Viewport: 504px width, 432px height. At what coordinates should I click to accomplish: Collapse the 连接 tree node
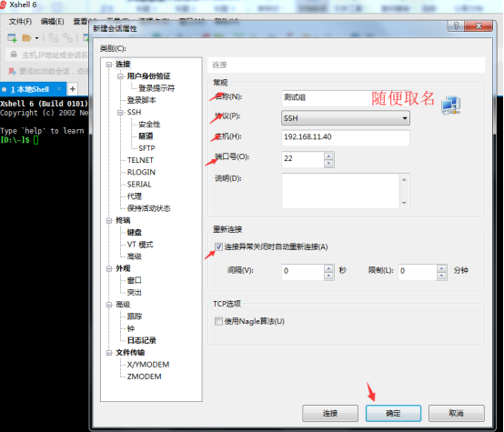tap(109, 65)
